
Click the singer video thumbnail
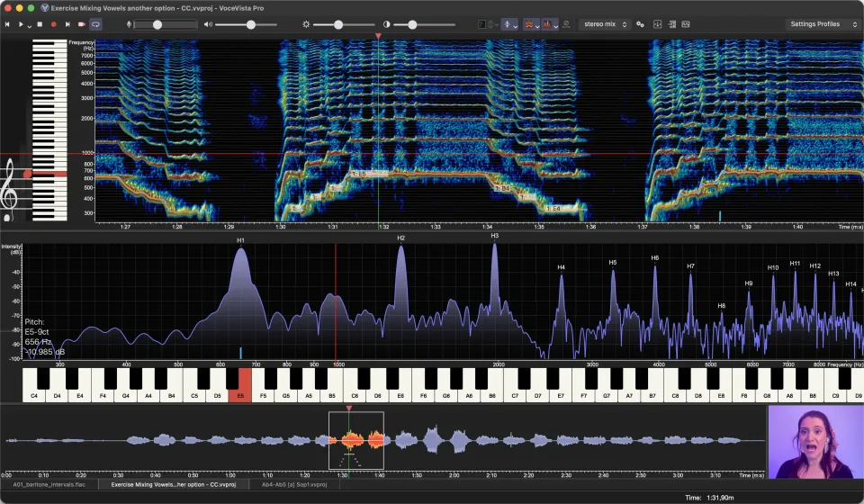(815, 442)
